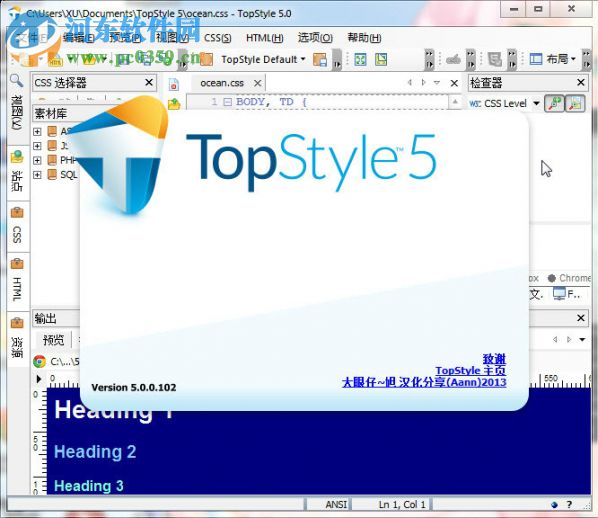Toggle second inspector filter button beside CSS Level

575,103
